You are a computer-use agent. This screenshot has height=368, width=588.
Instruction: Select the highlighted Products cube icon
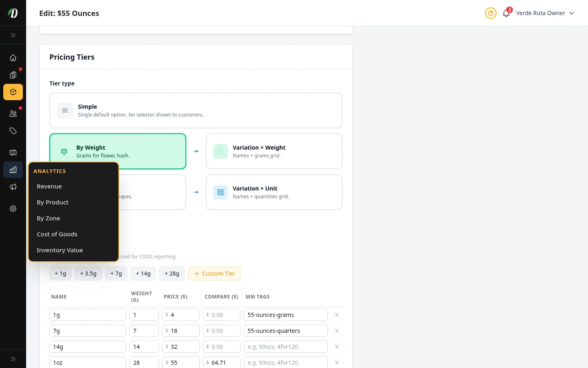click(x=13, y=92)
